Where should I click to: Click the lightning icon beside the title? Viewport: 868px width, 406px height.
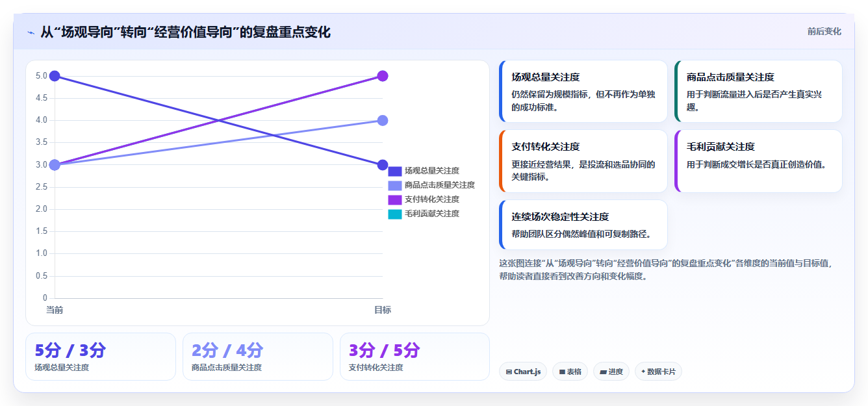(x=31, y=32)
